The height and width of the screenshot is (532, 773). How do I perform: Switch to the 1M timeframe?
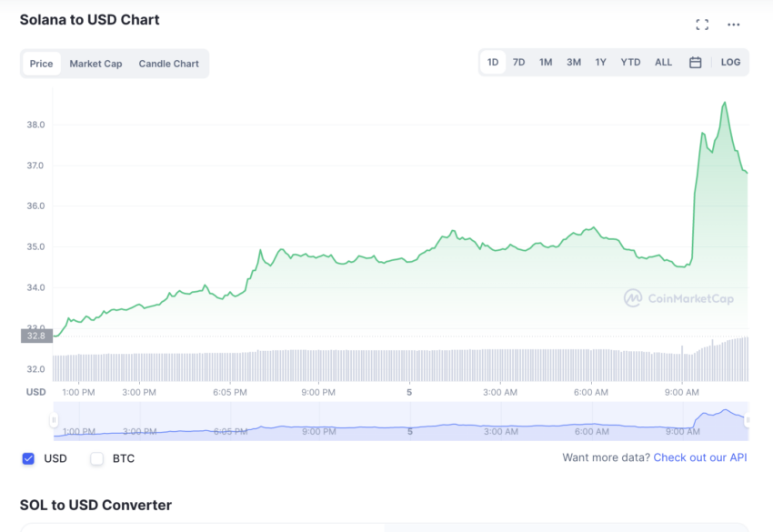coord(546,62)
